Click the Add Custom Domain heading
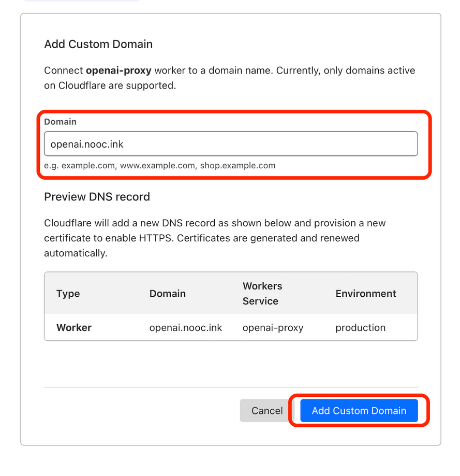The image size is (460, 476). click(x=98, y=45)
